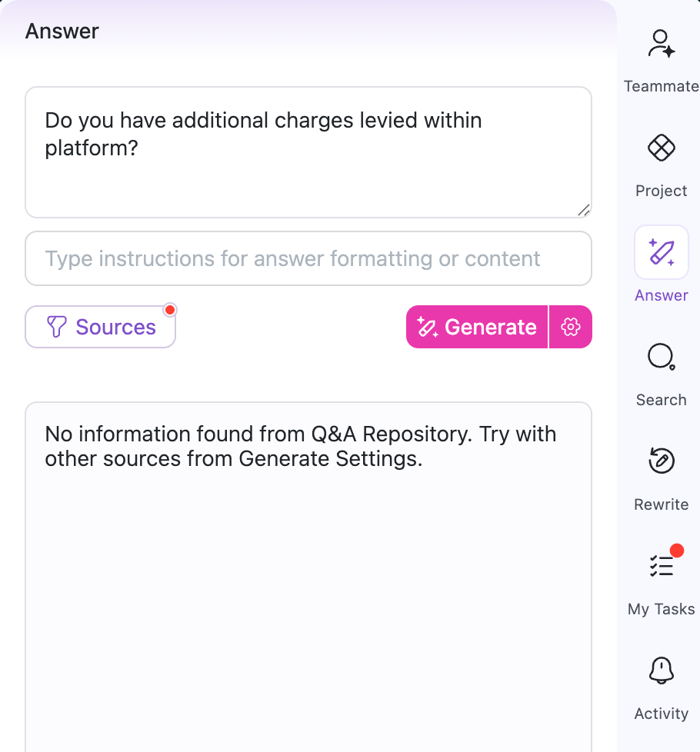Open the Teammate panel icon
The height and width of the screenshot is (752, 700).
[x=661, y=45]
